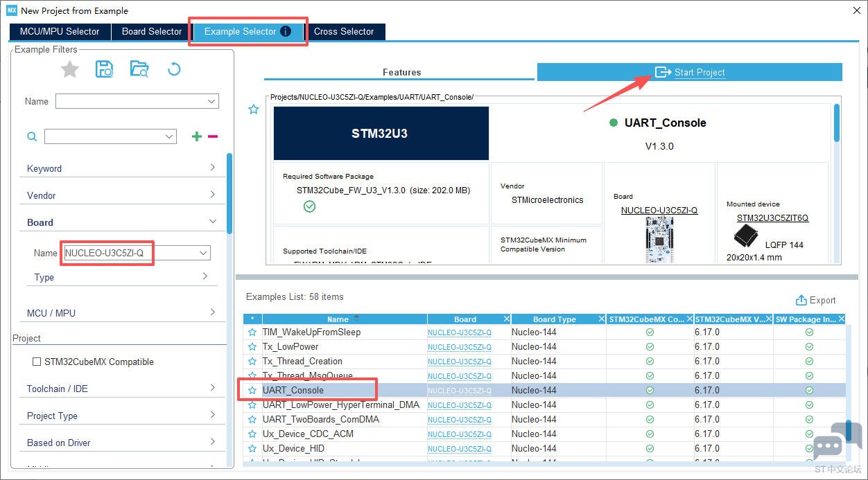Click the Export icon above the list
This screenshot has width=868, height=480.
coord(801,300)
